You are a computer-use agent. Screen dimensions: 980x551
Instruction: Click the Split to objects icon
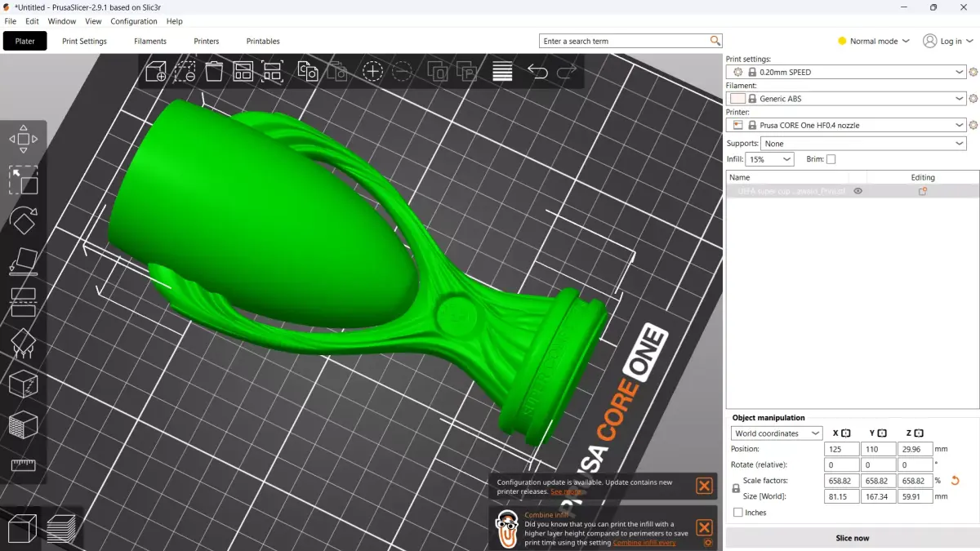coord(438,71)
